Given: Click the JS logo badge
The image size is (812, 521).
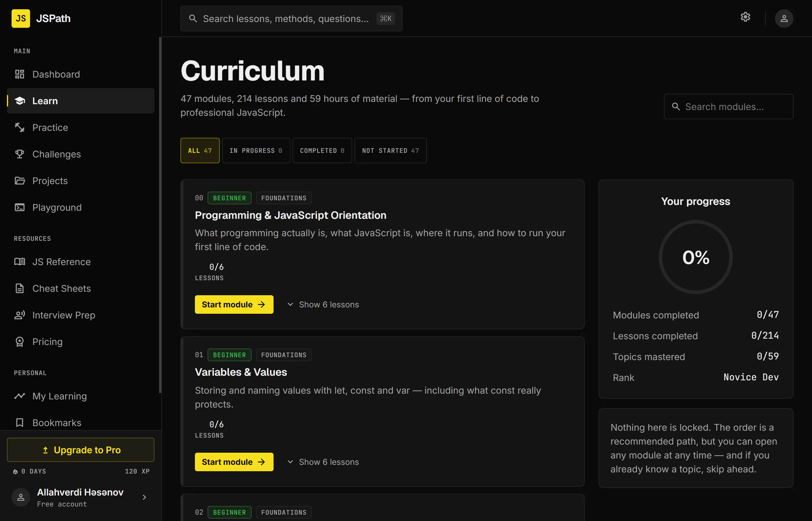Looking at the screenshot, I should click(21, 18).
